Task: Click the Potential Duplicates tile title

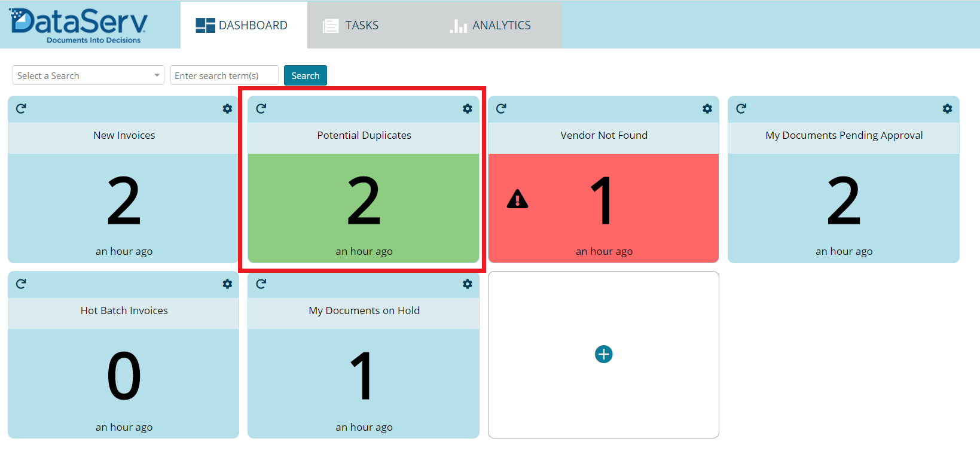Action: (364, 135)
